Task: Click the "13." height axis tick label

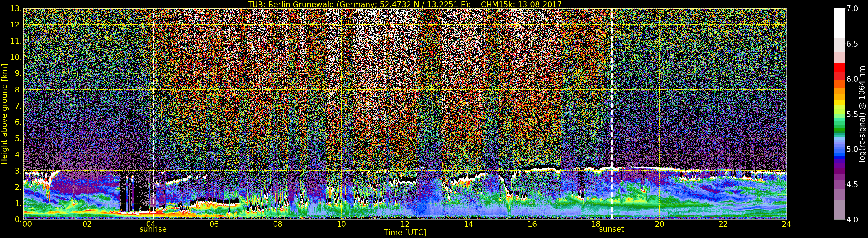Action: pos(16,9)
